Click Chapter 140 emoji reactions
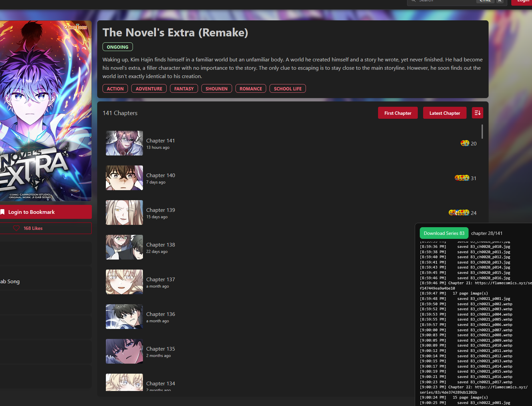Viewport: 532px width, 406px height. 462,178
